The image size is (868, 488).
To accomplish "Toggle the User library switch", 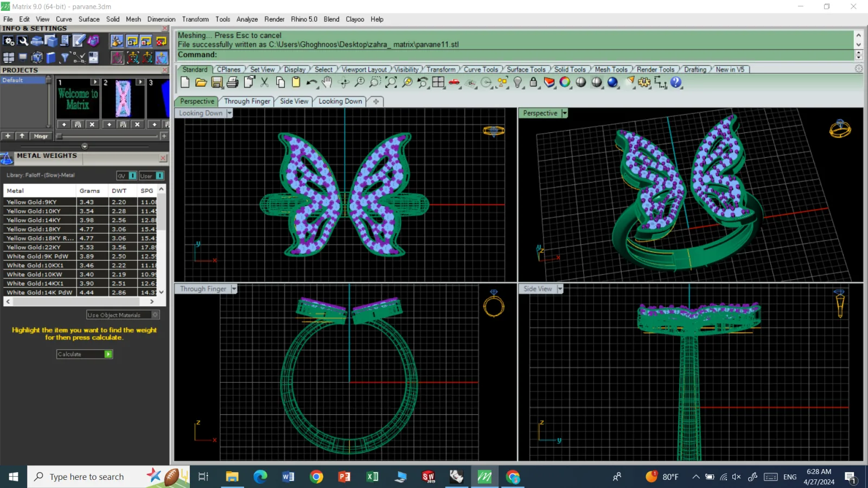I will [x=159, y=176].
